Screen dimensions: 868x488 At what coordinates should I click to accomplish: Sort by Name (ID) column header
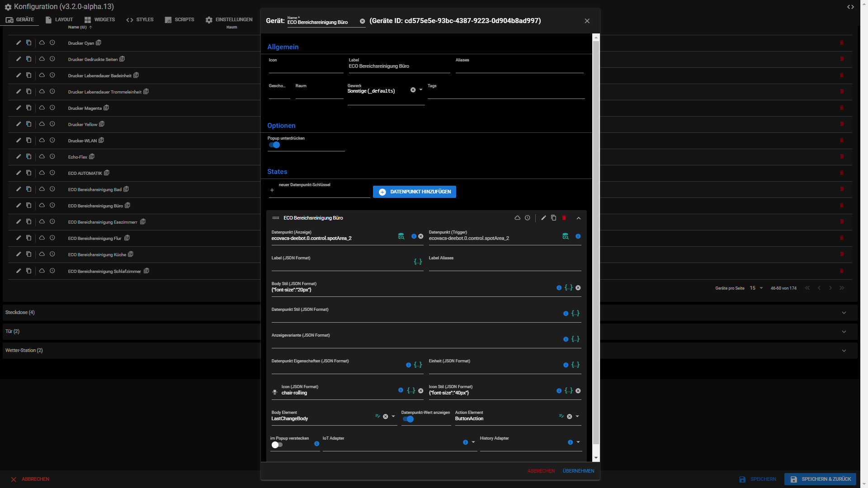coord(80,28)
